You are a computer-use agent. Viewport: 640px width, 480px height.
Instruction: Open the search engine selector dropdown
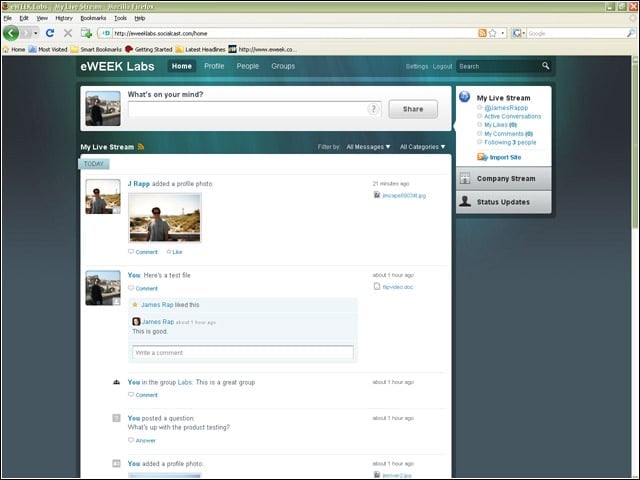[518, 33]
